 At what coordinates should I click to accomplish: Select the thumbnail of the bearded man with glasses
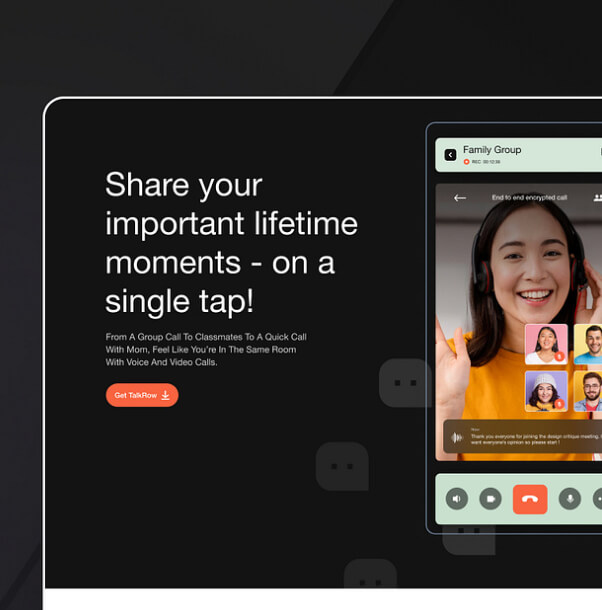tap(589, 390)
